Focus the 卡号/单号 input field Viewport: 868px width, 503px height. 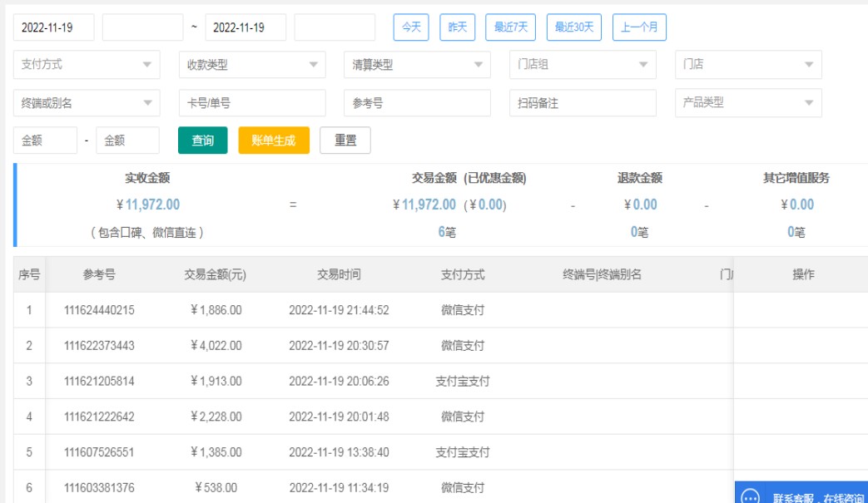tap(251, 103)
